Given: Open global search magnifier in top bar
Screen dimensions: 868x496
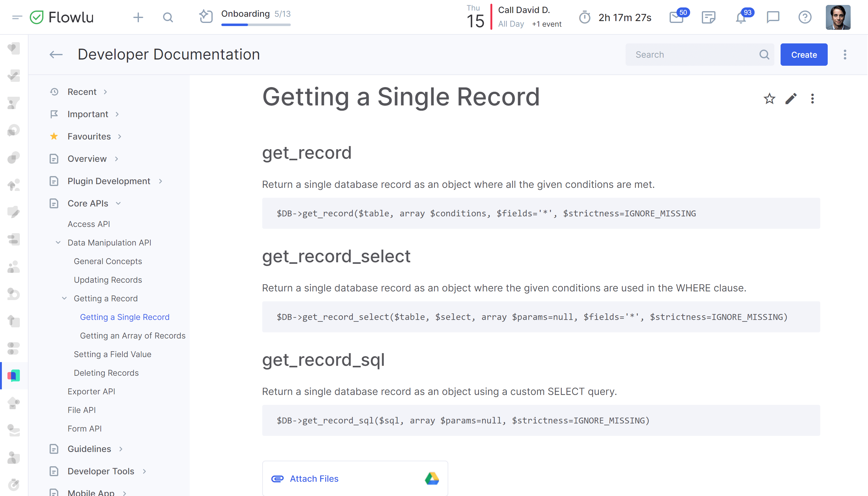Looking at the screenshot, I should (168, 17).
